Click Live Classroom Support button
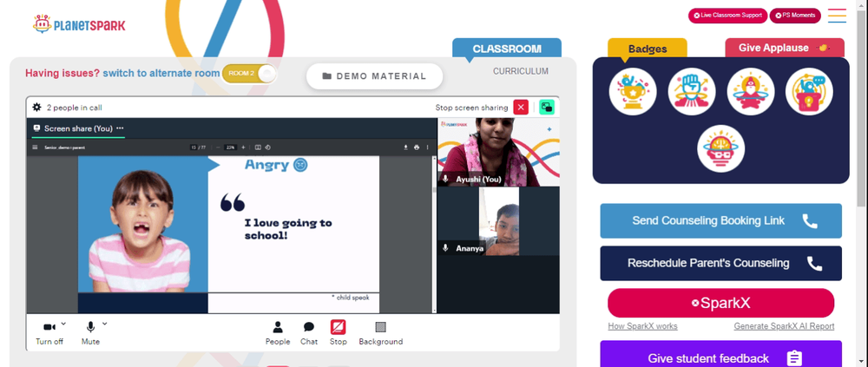This screenshot has width=868, height=367. point(727,16)
